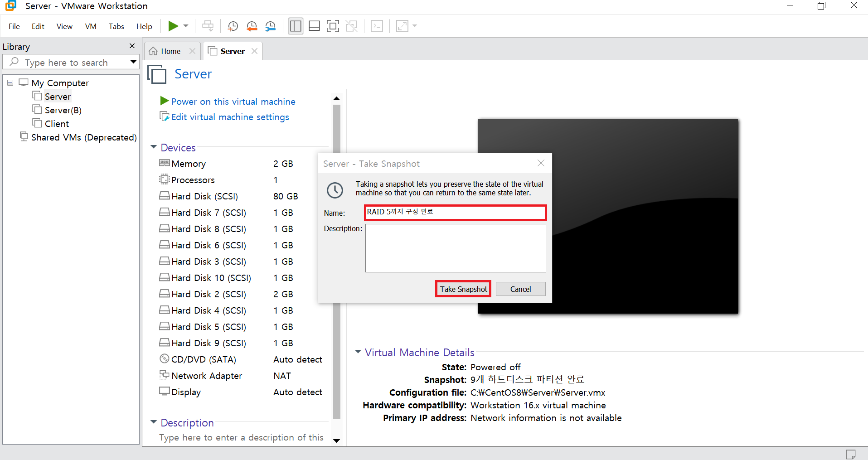Click the status bar message log icon
This screenshot has width=868, height=460.
(x=851, y=454)
